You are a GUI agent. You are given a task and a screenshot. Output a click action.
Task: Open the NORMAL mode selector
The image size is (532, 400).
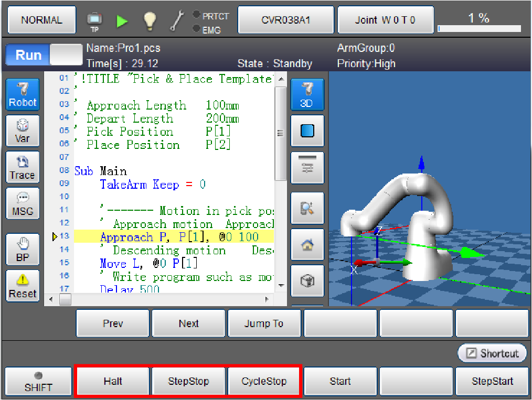tap(41, 20)
